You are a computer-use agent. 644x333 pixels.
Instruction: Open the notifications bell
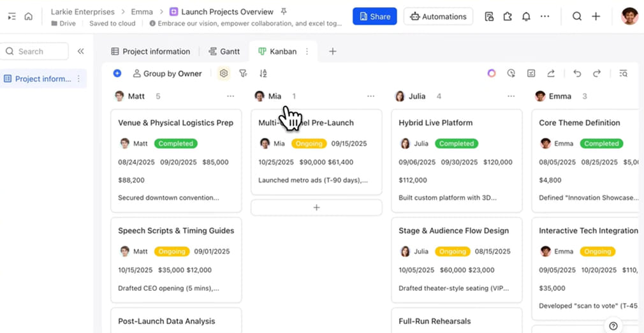coord(526,17)
